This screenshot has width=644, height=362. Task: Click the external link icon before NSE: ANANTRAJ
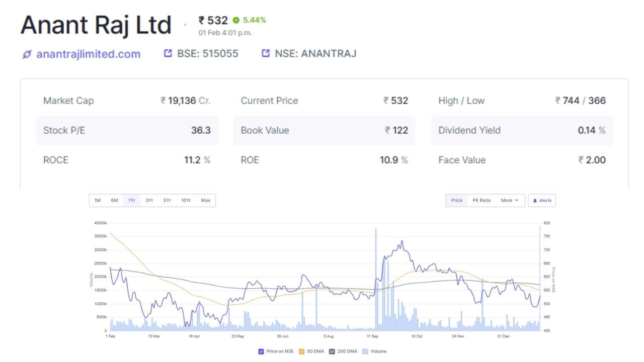click(266, 53)
